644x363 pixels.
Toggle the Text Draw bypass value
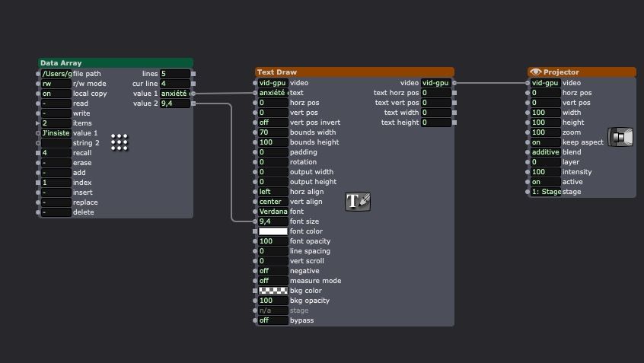point(273,320)
